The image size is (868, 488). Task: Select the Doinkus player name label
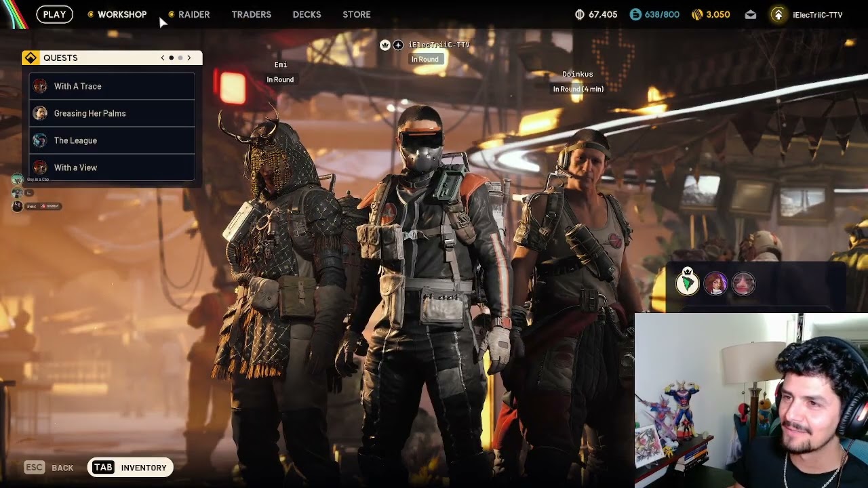tap(578, 75)
